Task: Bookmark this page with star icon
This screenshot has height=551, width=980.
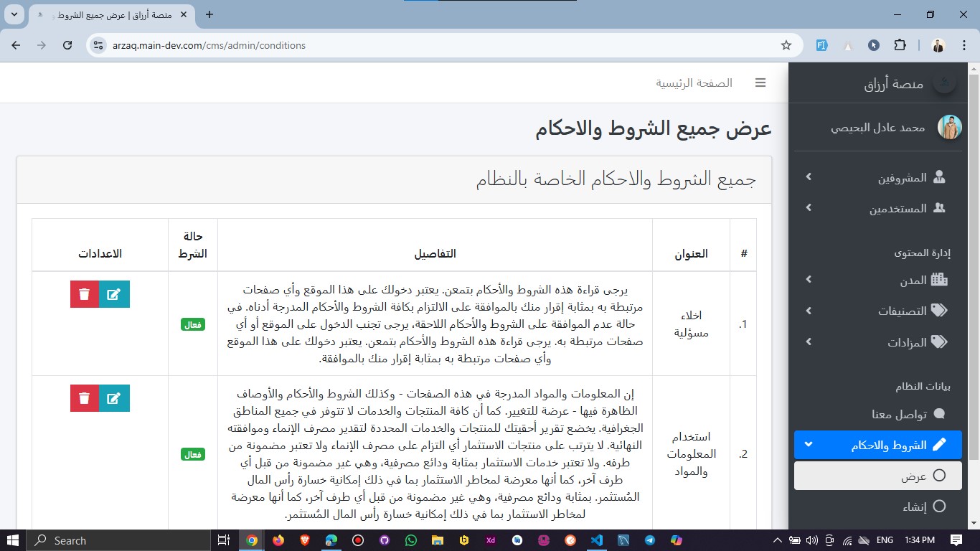Action: point(786,45)
